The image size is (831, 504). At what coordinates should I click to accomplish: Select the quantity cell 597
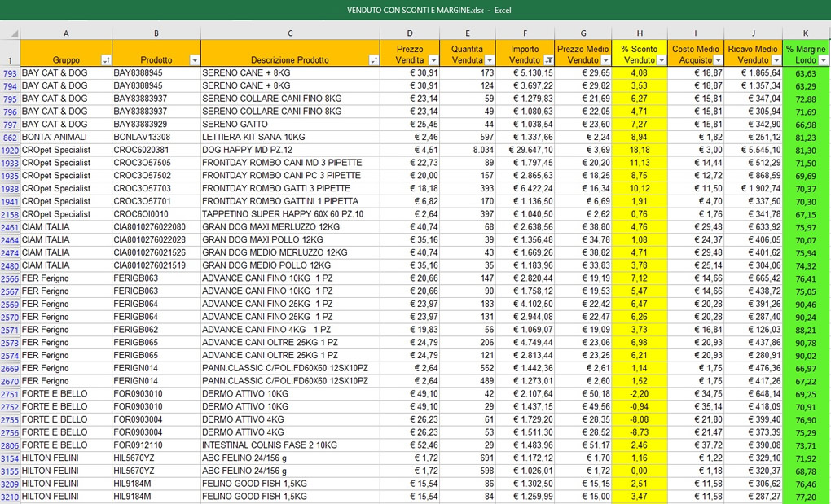[468, 137]
